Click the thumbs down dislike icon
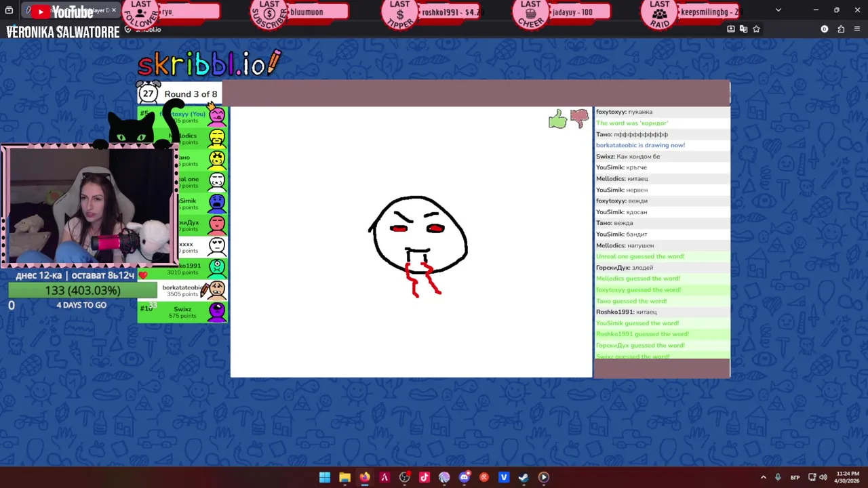 579,119
